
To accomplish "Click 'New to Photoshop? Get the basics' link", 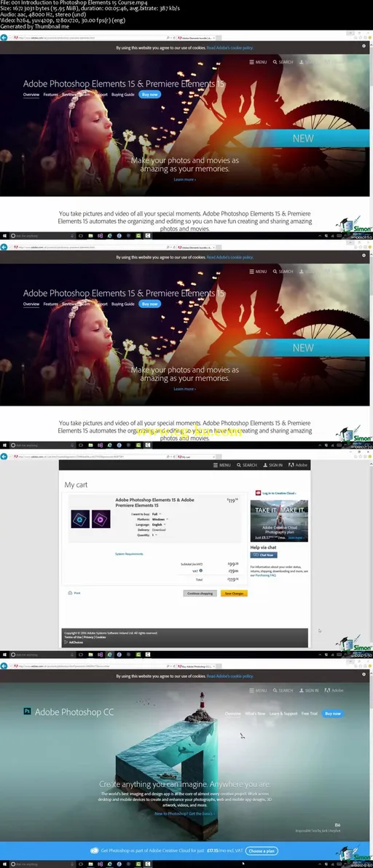I will tap(184, 814).
